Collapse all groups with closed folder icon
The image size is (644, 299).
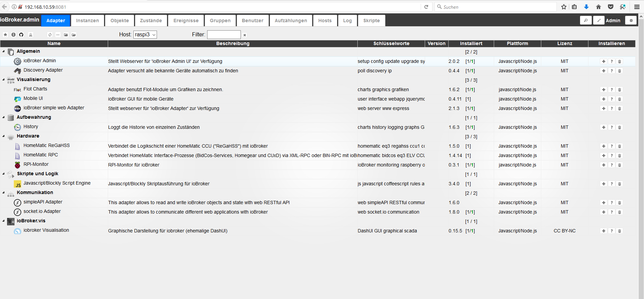tap(66, 35)
